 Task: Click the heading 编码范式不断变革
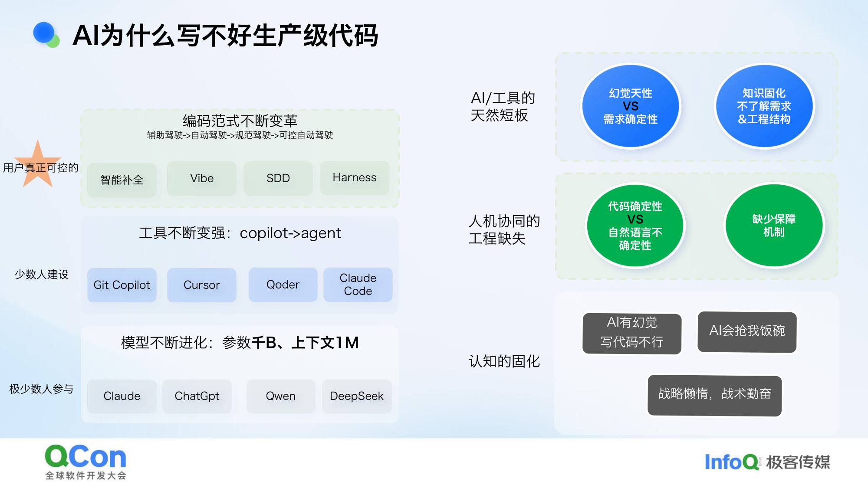coord(240,121)
